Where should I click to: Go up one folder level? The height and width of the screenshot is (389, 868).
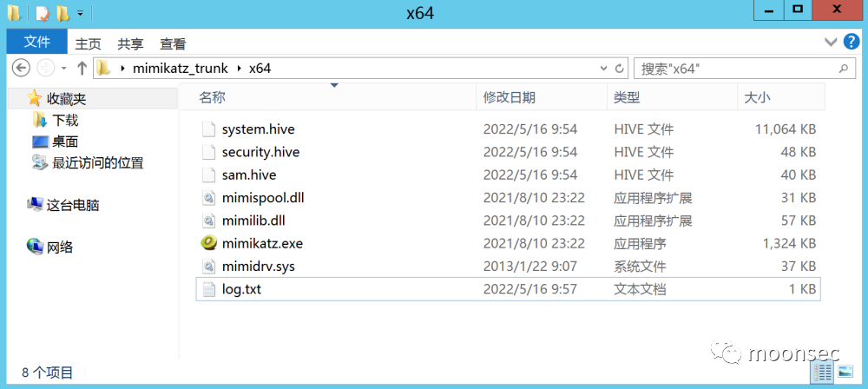(82, 68)
